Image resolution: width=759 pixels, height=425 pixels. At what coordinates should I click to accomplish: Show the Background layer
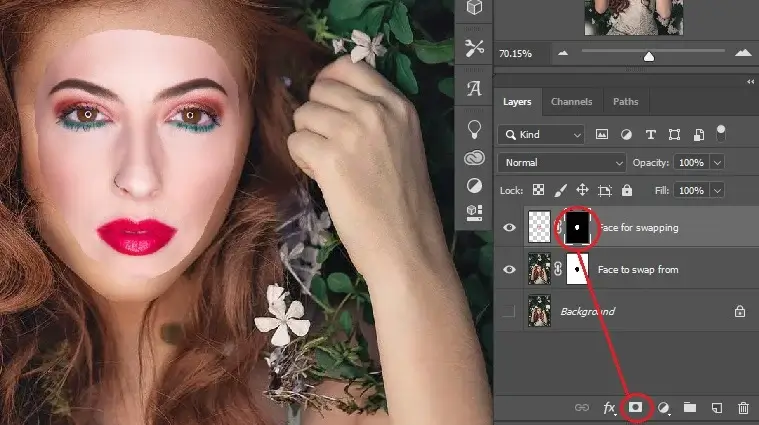click(x=508, y=311)
